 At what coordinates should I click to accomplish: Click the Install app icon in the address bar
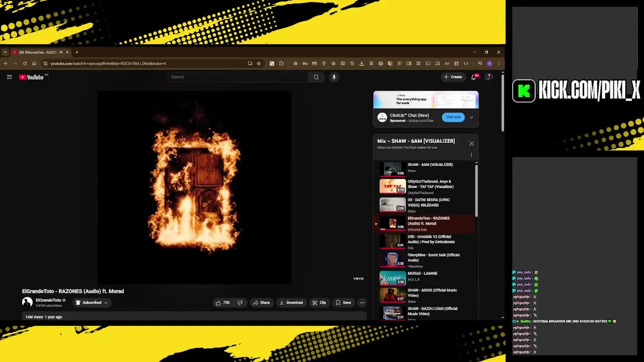[250, 63]
